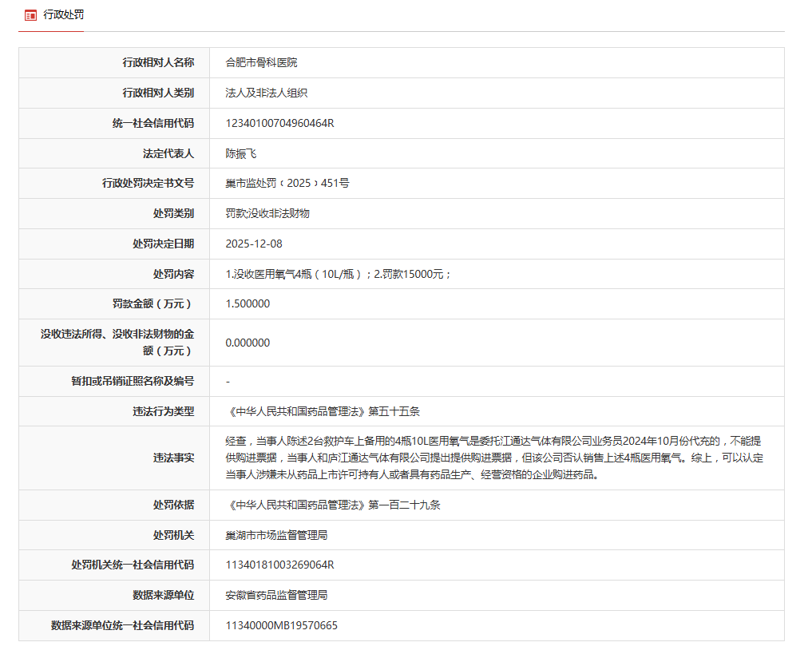Click the 处罚内容 label
Viewport: 812px width, 658px height.
pyautogui.click(x=173, y=274)
